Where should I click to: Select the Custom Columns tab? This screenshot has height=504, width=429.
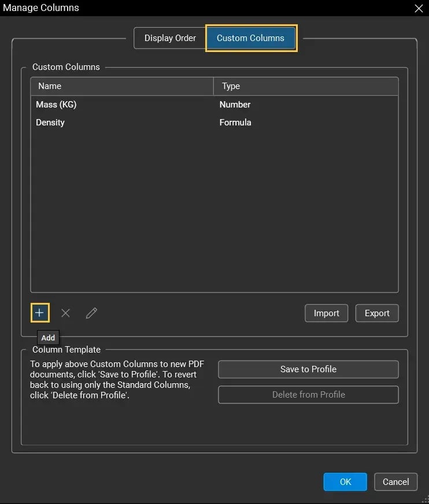(250, 38)
